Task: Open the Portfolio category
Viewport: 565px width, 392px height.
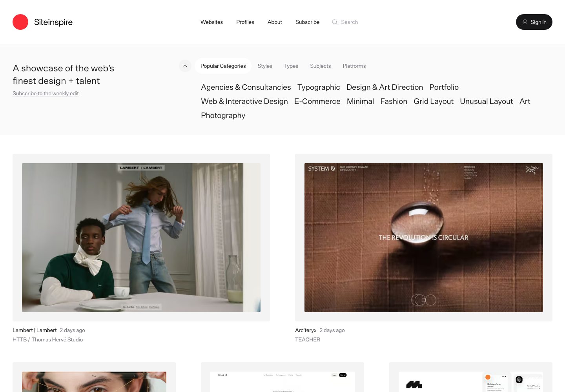Action: [x=444, y=87]
